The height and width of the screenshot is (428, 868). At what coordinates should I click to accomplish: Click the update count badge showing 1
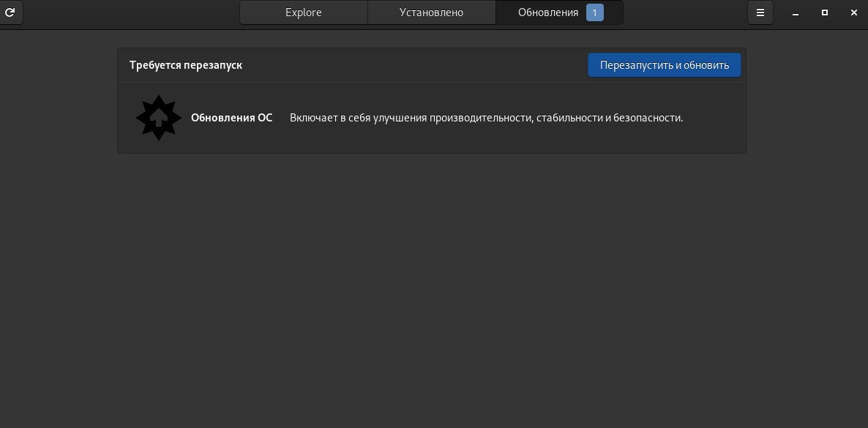595,12
